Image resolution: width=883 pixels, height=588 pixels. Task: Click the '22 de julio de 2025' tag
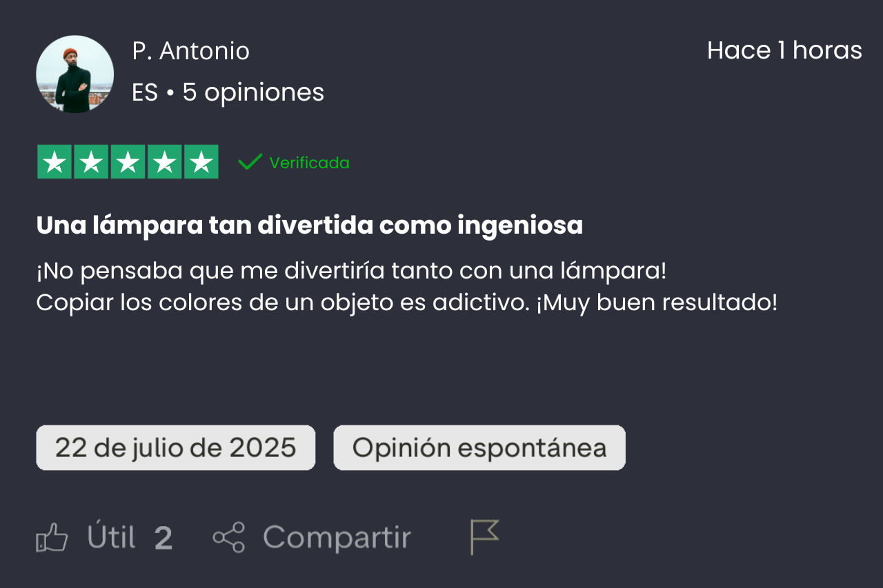tap(176, 448)
